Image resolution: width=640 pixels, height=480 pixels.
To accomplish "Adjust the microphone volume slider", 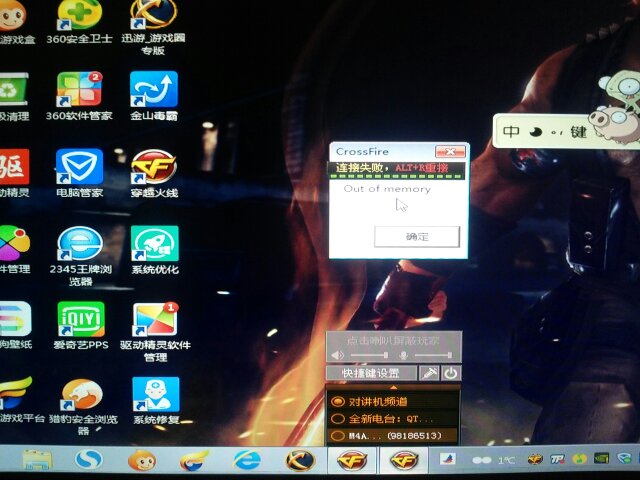I will point(433,355).
